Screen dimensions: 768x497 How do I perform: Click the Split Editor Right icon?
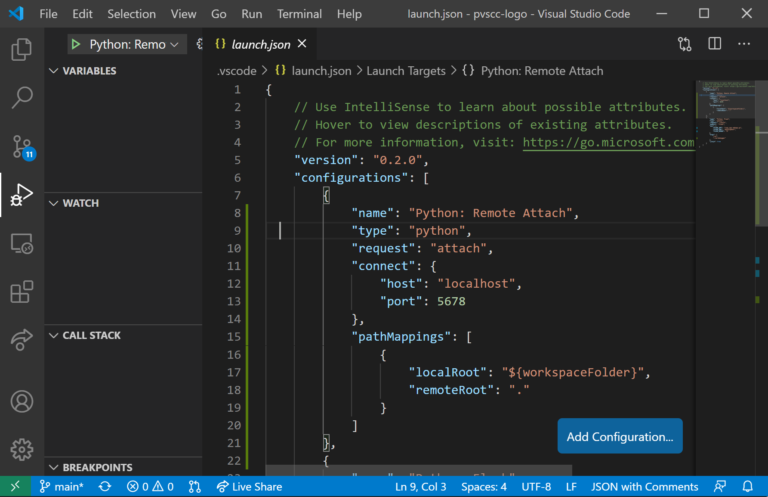pos(714,45)
